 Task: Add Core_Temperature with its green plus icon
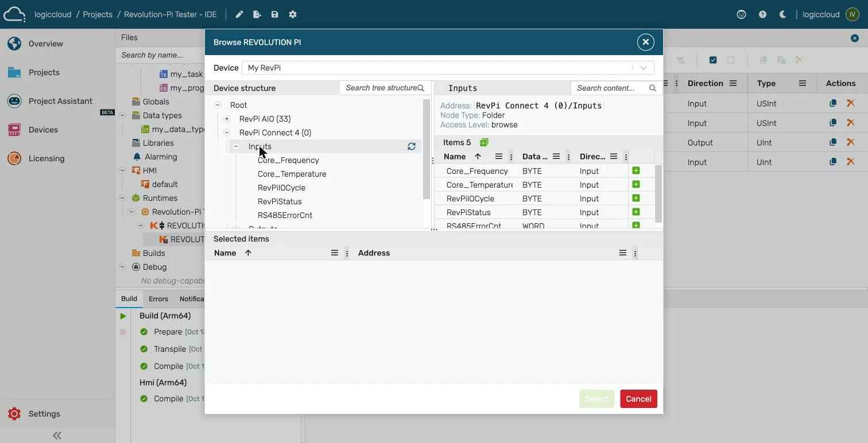(635, 184)
